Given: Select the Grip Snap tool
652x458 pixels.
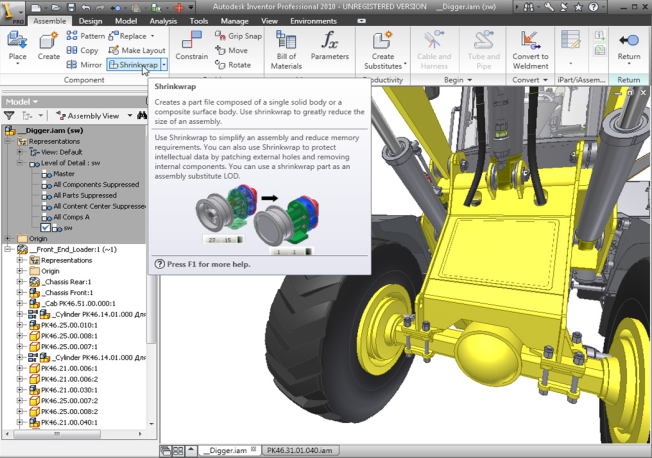Looking at the screenshot, I should pyautogui.click(x=238, y=36).
